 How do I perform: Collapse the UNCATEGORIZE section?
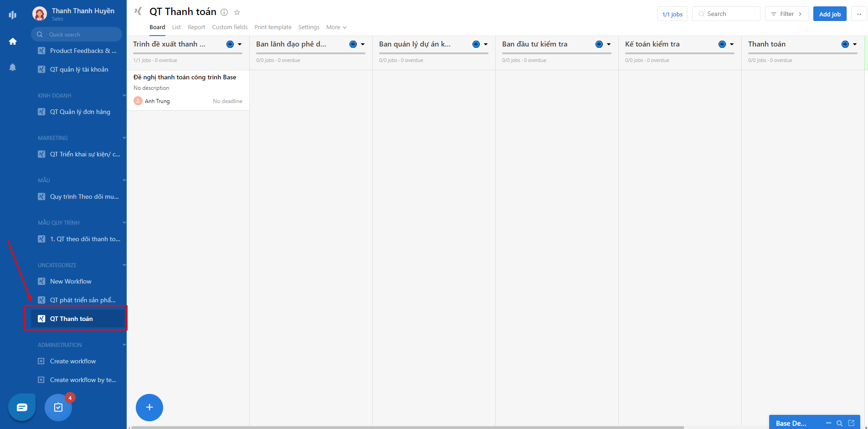[x=124, y=265]
